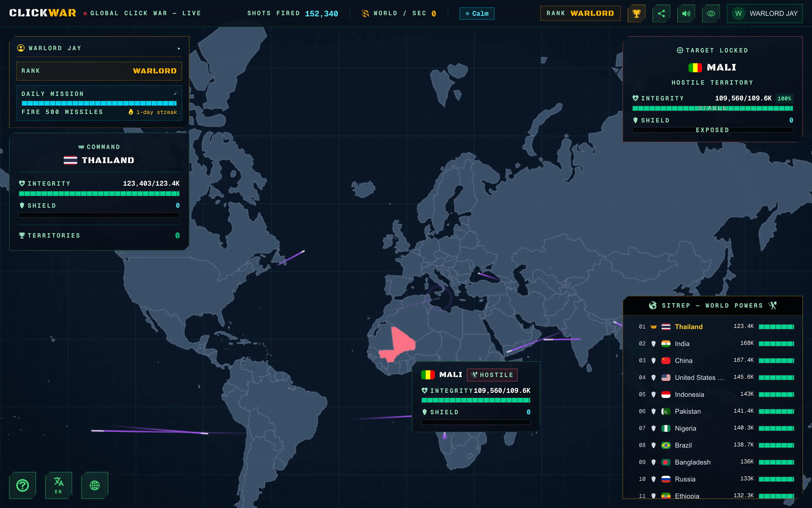Click the Thailand flag in Command panel
The image size is (812, 508).
pos(70,160)
